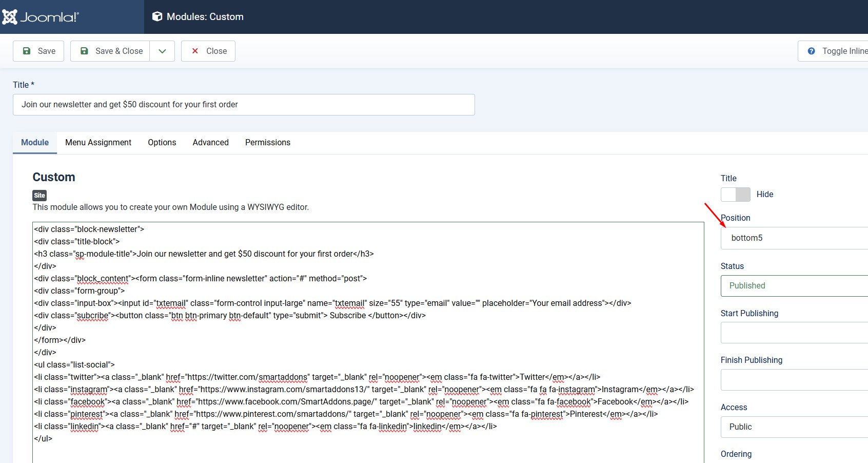Image resolution: width=868 pixels, height=463 pixels.
Task: Switch to the Menu Assignment tab
Action: (x=98, y=142)
